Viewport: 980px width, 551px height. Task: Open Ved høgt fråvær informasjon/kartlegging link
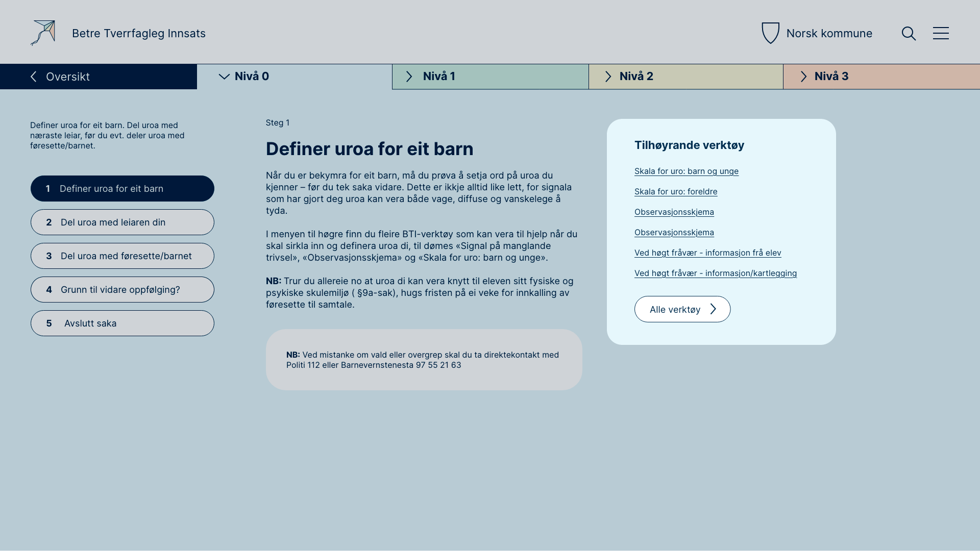coord(715,273)
